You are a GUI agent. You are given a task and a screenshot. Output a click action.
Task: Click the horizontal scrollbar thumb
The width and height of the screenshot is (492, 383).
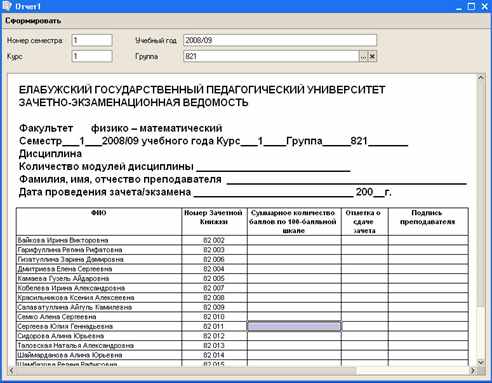pyautogui.click(x=186, y=371)
